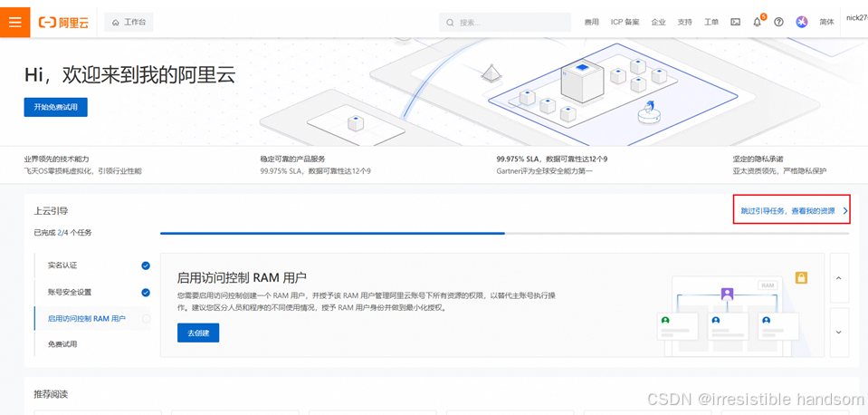The height and width of the screenshot is (415, 868).
Task: Click the search magnifier icon
Action: tap(450, 23)
